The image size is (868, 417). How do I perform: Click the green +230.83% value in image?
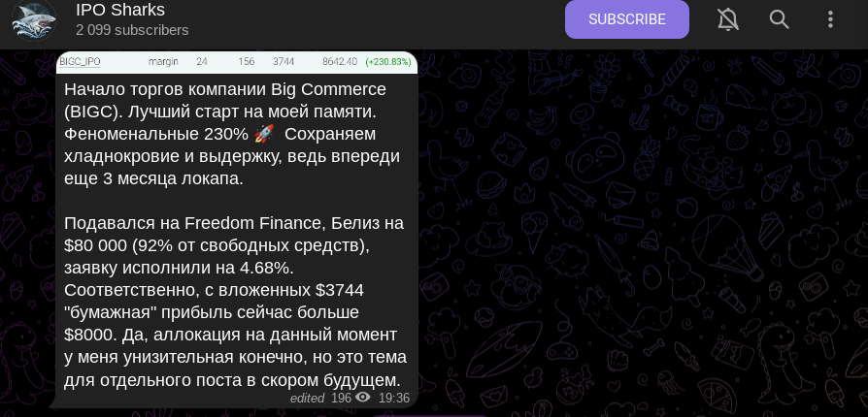pyautogui.click(x=387, y=62)
